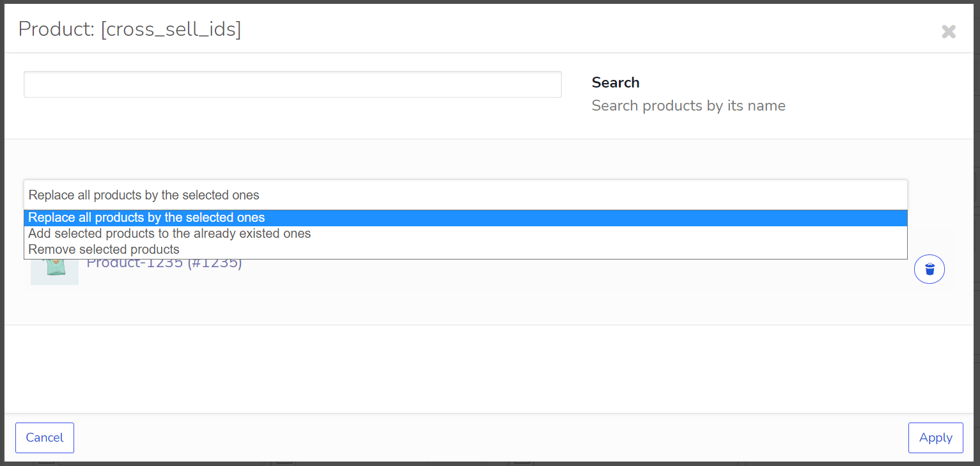
Task: Open the Product-1235 T-shirt thumbnail
Action: click(x=54, y=272)
